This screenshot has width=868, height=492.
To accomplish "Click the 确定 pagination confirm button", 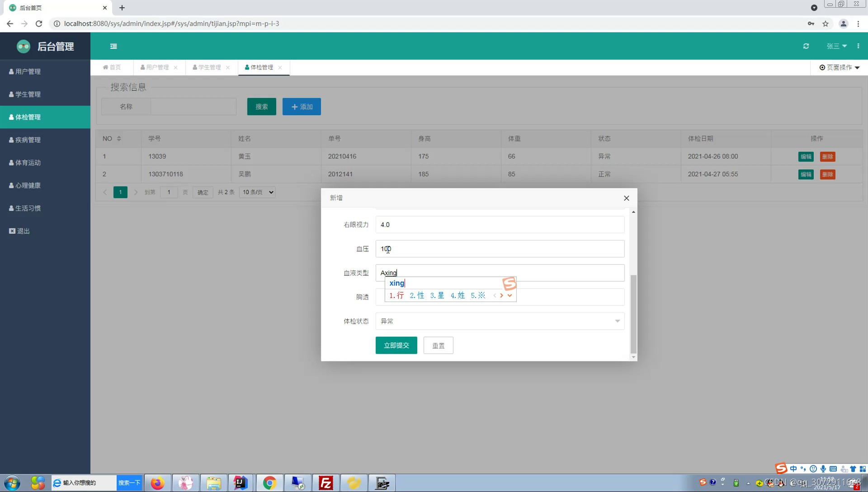I will click(203, 192).
